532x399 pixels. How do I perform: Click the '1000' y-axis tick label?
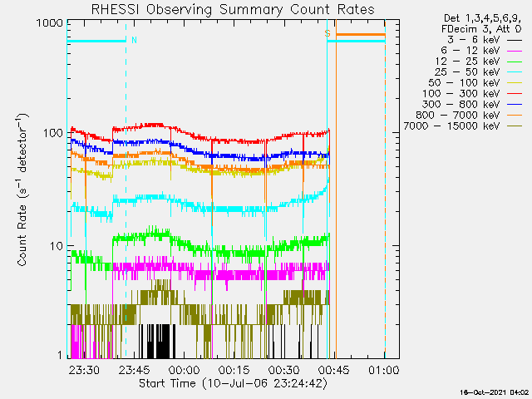click(x=50, y=23)
